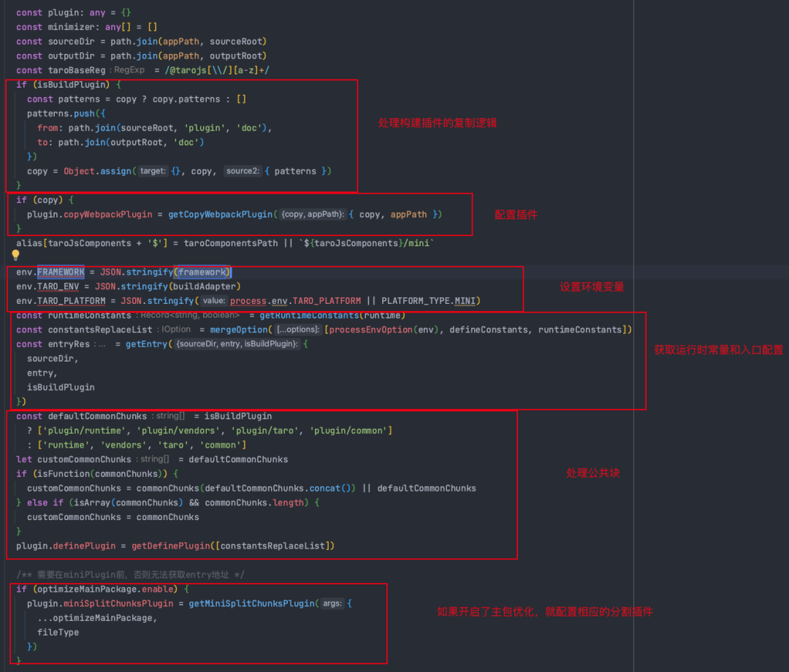Click the framework argument inside JSON.stringify
The image size is (789, 672).
tap(202, 272)
